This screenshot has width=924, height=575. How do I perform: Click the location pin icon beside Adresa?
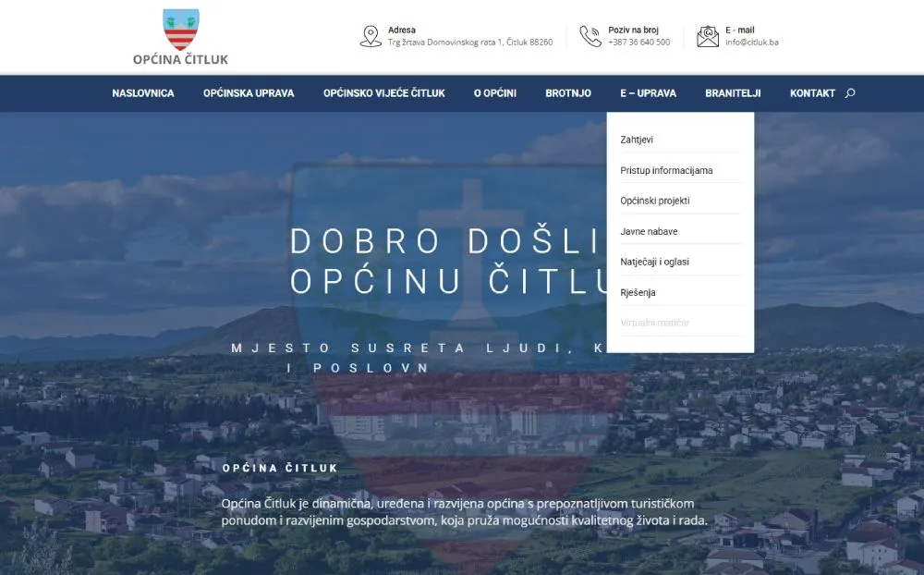point(371,36)
